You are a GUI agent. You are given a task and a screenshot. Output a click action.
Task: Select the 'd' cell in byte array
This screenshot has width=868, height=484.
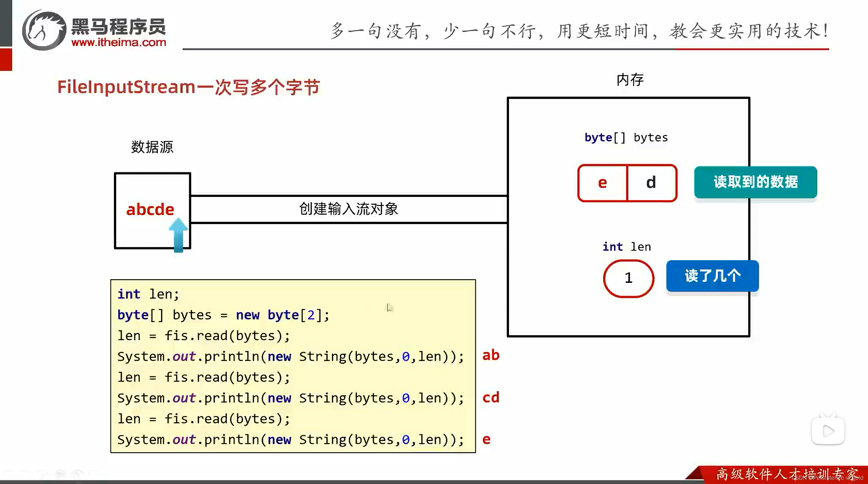651,183
